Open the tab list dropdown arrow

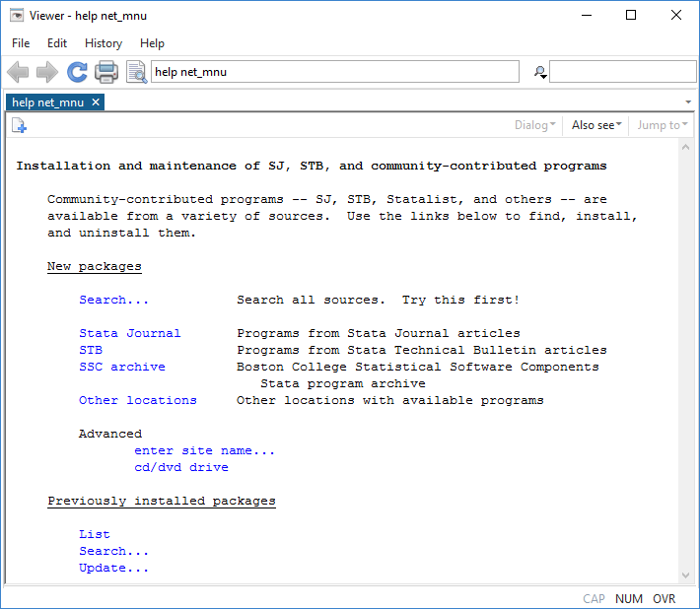[x=688, y=102]
